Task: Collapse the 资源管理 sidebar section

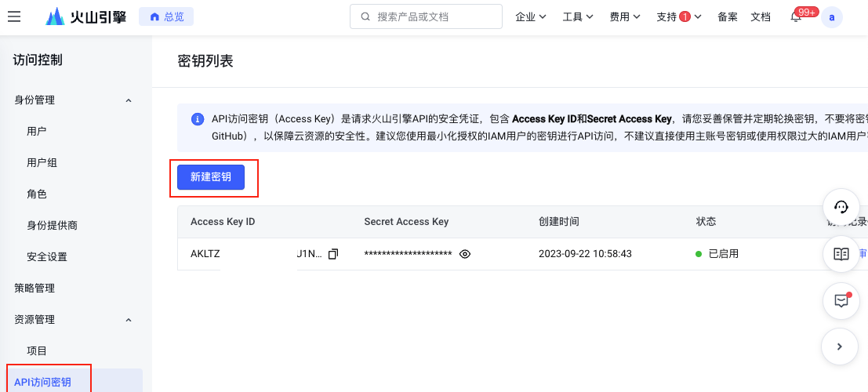Action: click(x=129, y=320)
